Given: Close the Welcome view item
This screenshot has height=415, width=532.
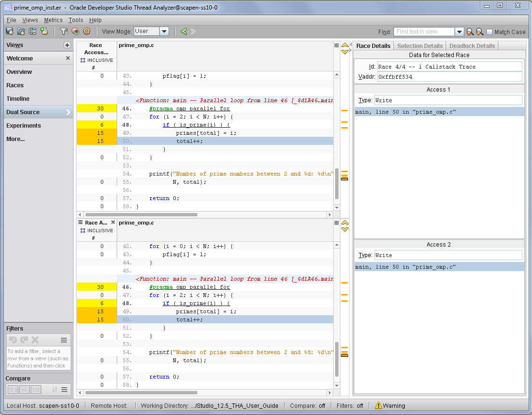Looking at the screenshot, I should [68, 58].
